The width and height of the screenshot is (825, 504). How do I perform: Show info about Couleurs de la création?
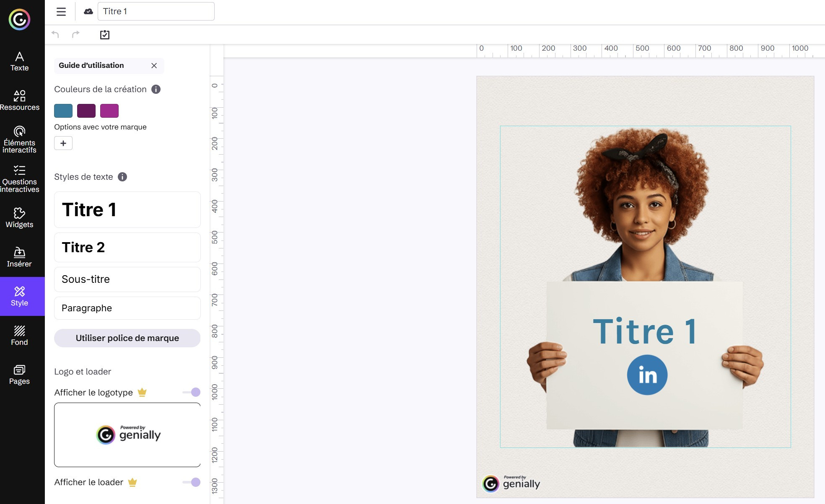(156, 89)
